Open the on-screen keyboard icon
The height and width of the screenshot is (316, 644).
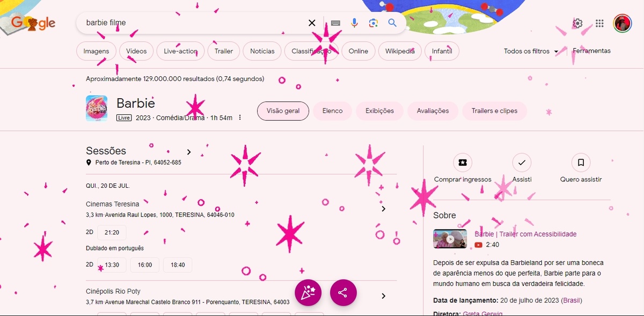335,23
